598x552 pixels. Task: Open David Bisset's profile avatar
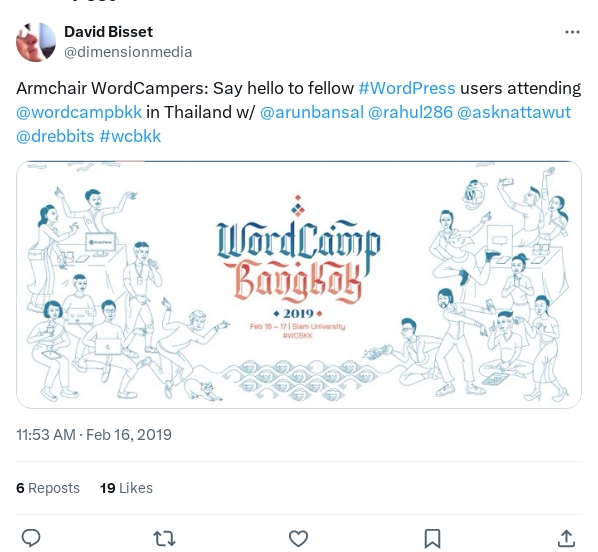click(x=36, y=42)
